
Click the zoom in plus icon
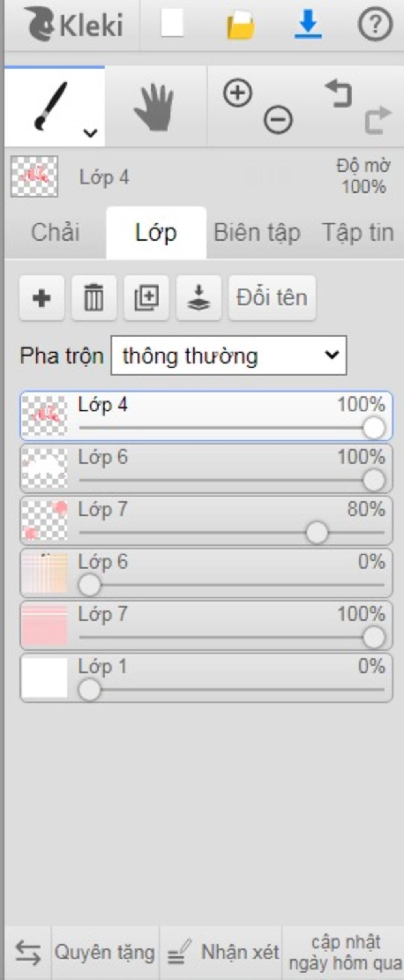pyautogui.click(x=238, y=93)
